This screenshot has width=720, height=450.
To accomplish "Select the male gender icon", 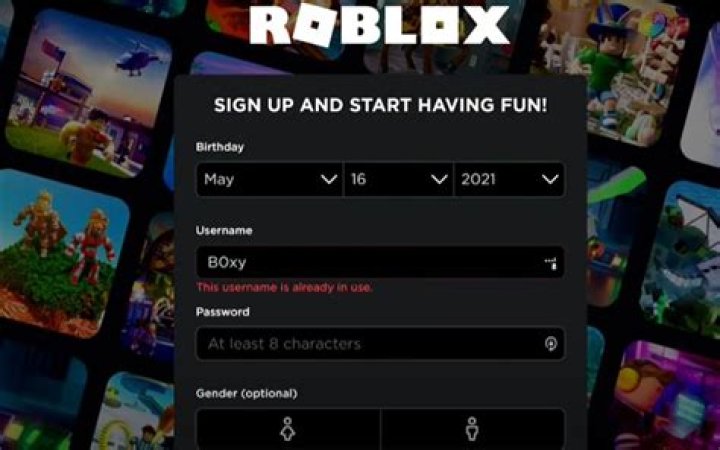I will [x=472, y=429].
